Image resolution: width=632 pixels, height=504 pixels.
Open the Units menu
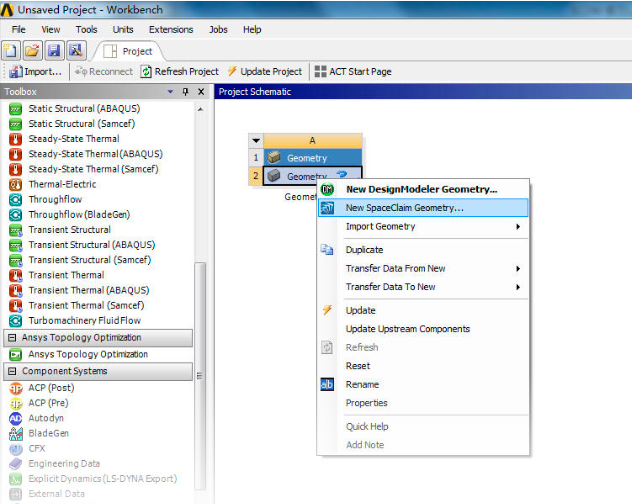coord(123,29)
